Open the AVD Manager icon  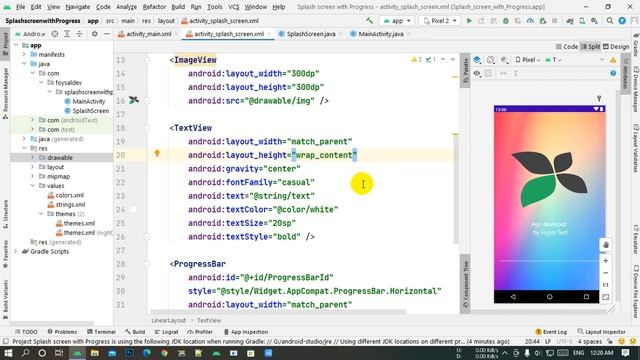(582, 20)
